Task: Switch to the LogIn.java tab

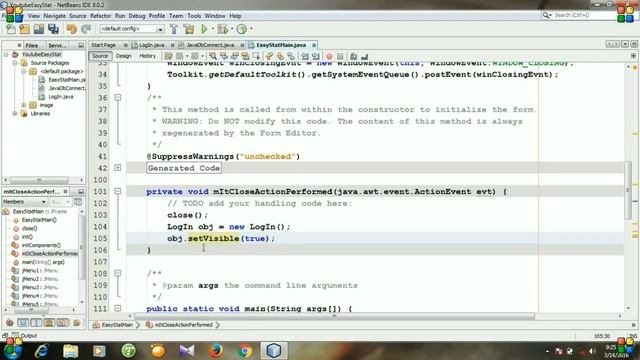Action: [x=151, y=45]
